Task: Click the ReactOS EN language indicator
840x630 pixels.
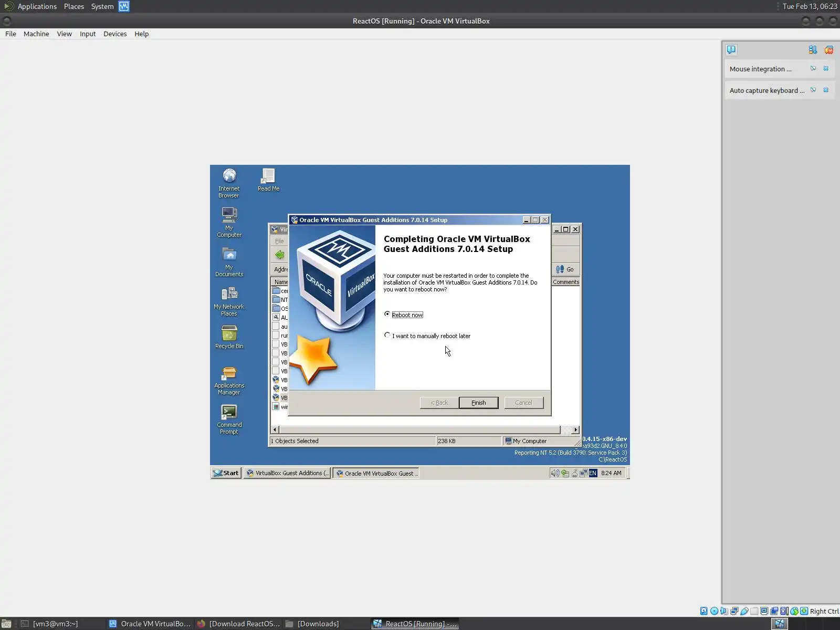Action: [593, 473]
